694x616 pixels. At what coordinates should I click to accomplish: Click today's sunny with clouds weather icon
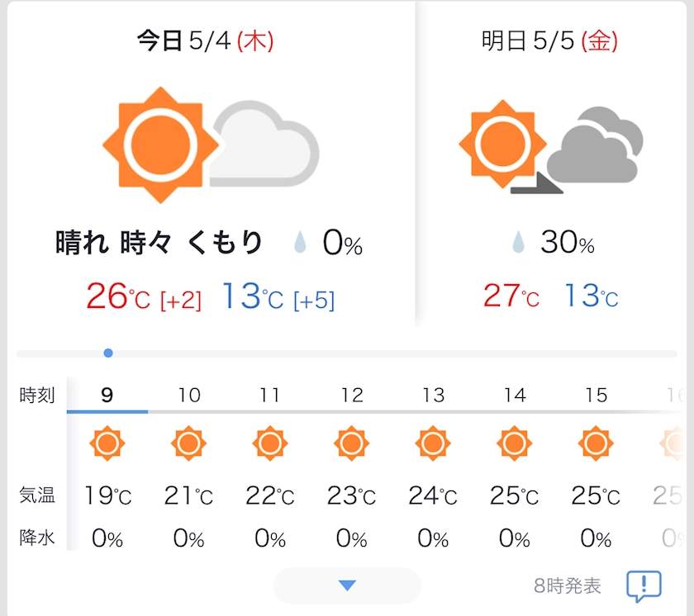click(x=210, y=145)
